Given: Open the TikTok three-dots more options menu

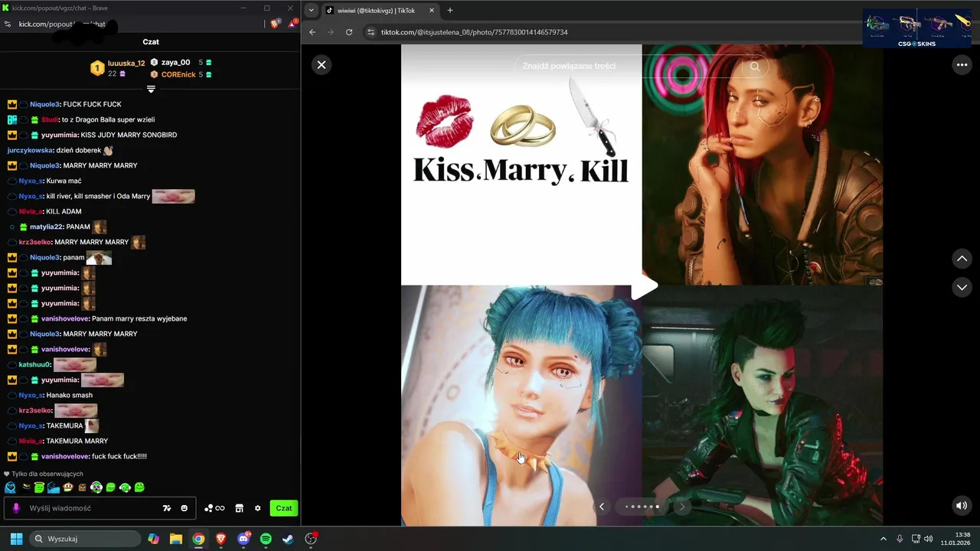Looking at the screenshot, I should tap(962, 65).
